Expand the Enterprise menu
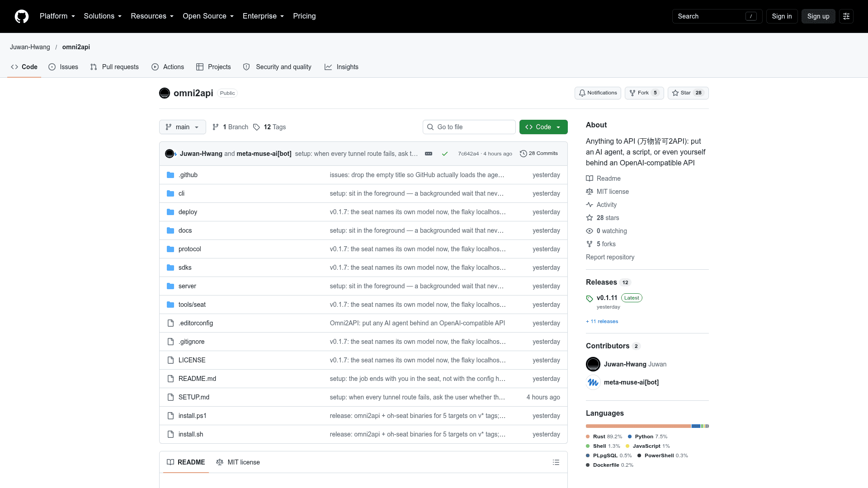This screenshot has height=488, width=868. pos(264,16)
